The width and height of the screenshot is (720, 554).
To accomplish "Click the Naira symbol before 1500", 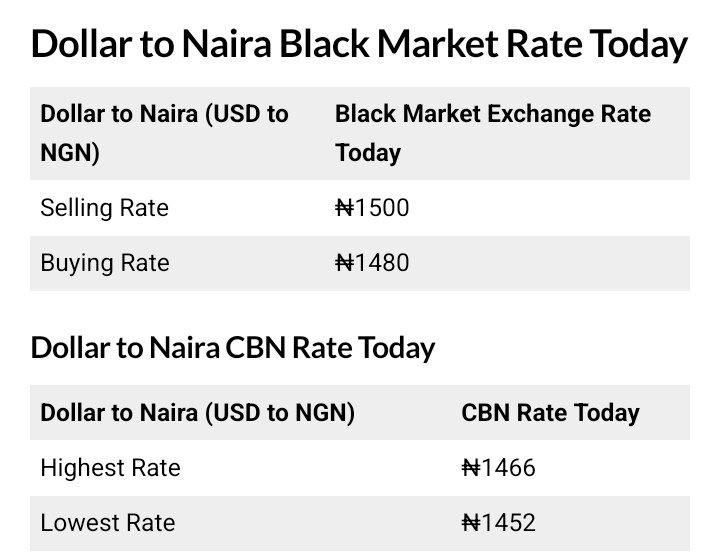I will tap(344, 208).
